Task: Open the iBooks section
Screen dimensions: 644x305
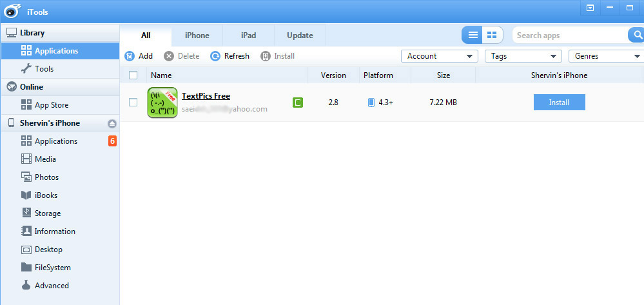Action: 60,195
